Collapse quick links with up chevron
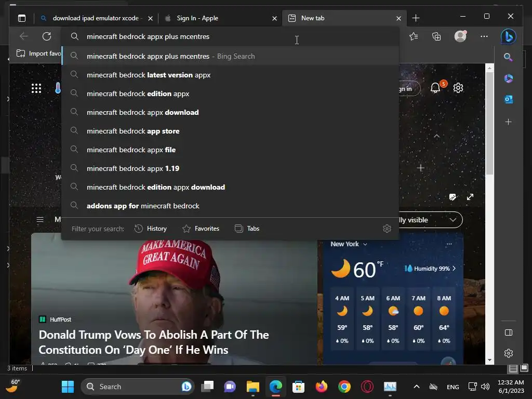532x399 pixels. pyautogui.click(x=436, y=136)
